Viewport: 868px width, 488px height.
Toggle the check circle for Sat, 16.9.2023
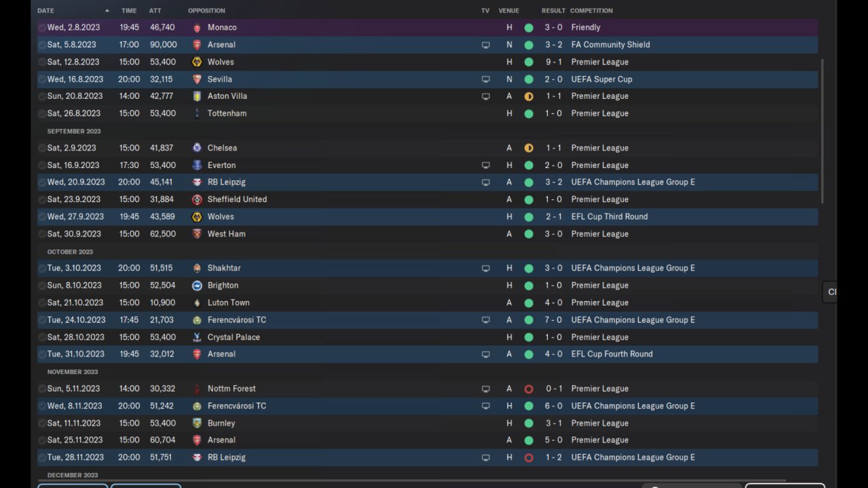(x=42, y=165)
